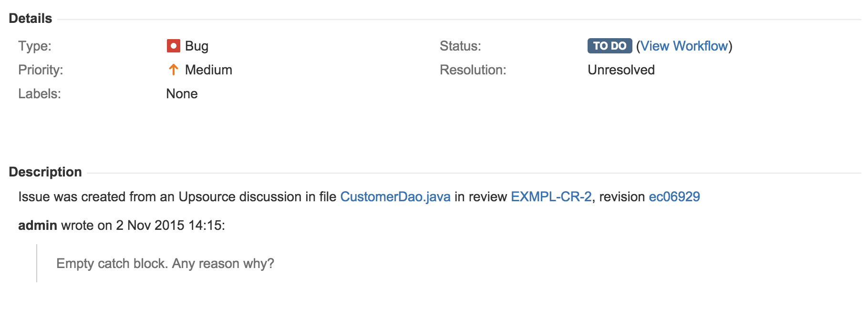Click the Medium priority value
The width and height of the screenshot is (868, 310).
coord(208,70)
